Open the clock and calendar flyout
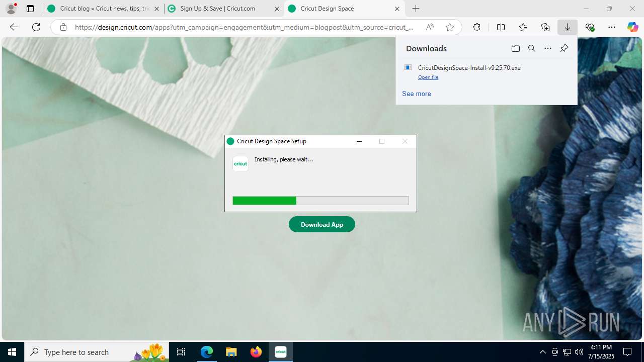 (602, 352)
